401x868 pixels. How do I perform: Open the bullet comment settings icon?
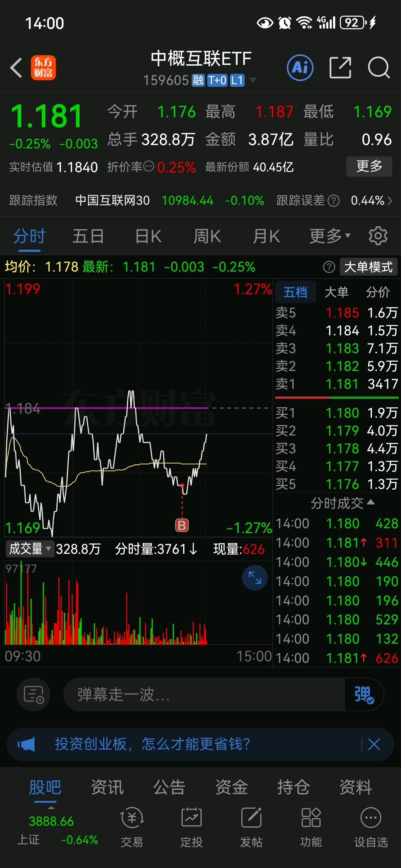pyautogui.click(x=33, y=694)
